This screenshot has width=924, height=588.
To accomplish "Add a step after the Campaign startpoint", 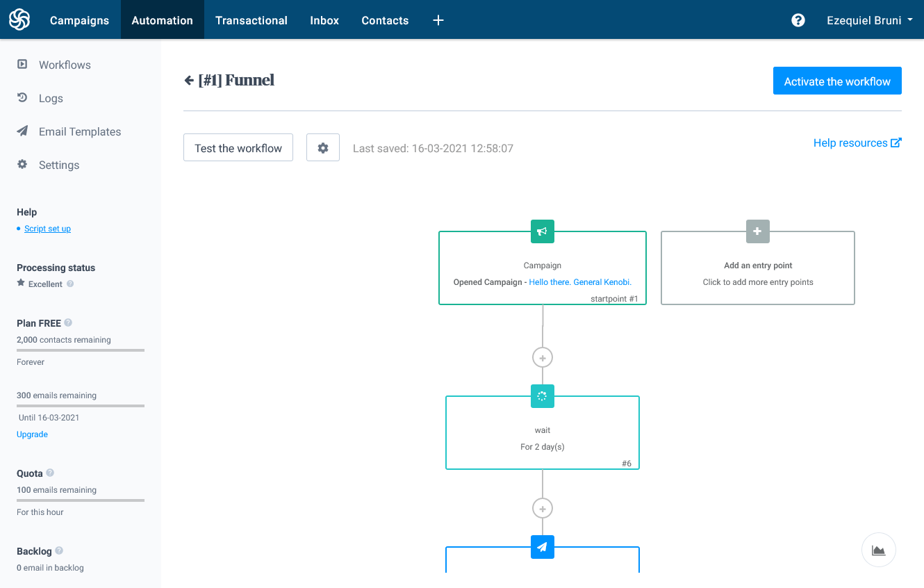I will 543,357.
